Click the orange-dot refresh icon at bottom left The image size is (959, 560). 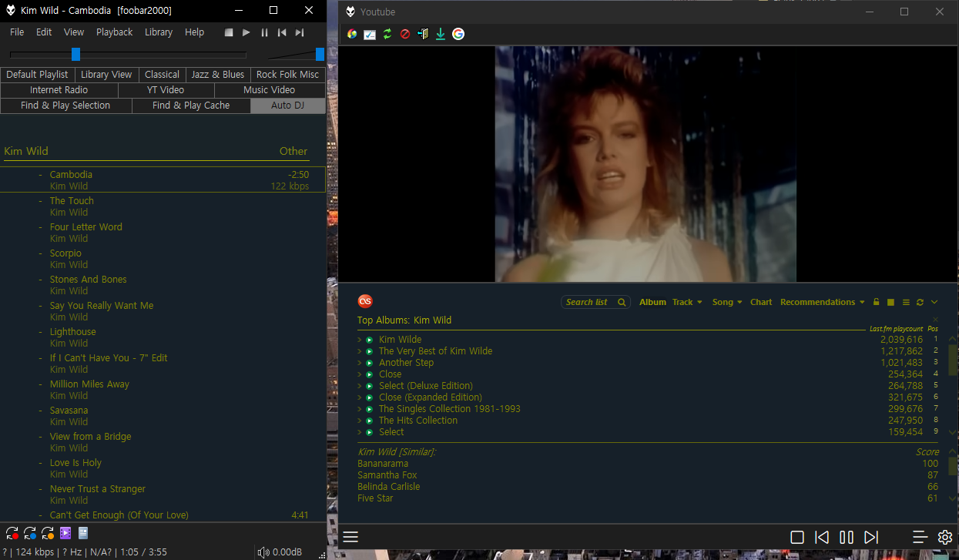(48, 532)
